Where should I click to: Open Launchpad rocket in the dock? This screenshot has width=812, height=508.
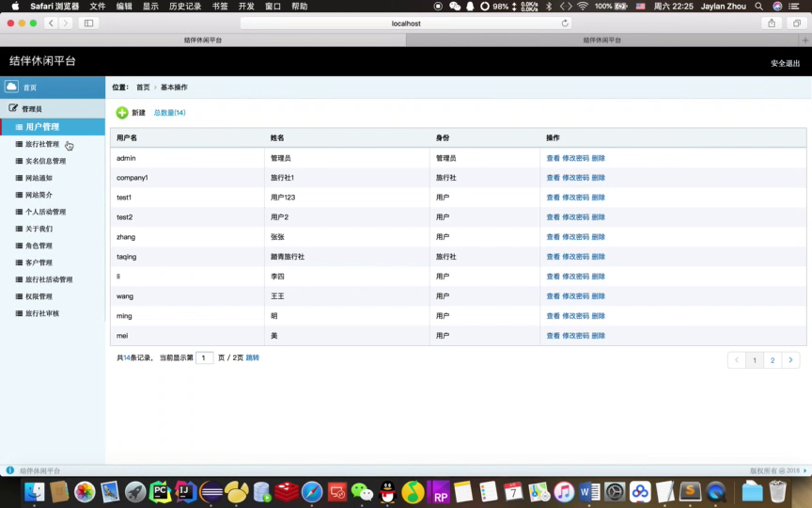135,492
